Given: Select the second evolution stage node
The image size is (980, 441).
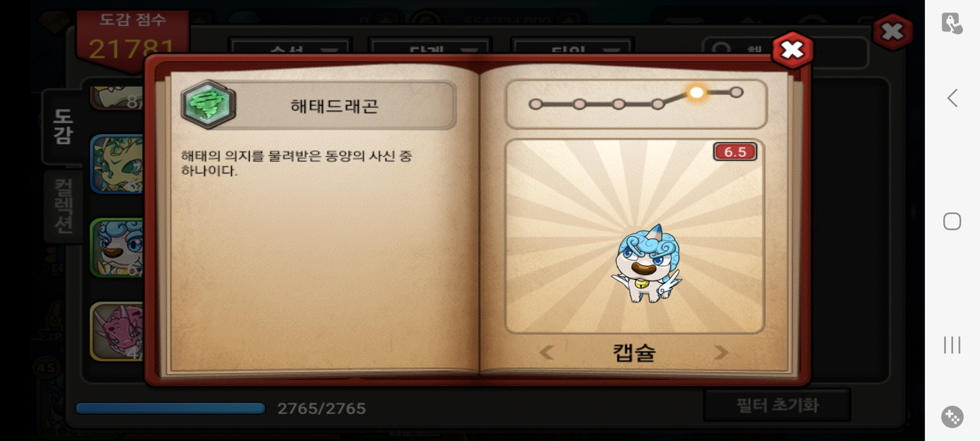Looking at the screenshot, I should click(x=579, y=104).
